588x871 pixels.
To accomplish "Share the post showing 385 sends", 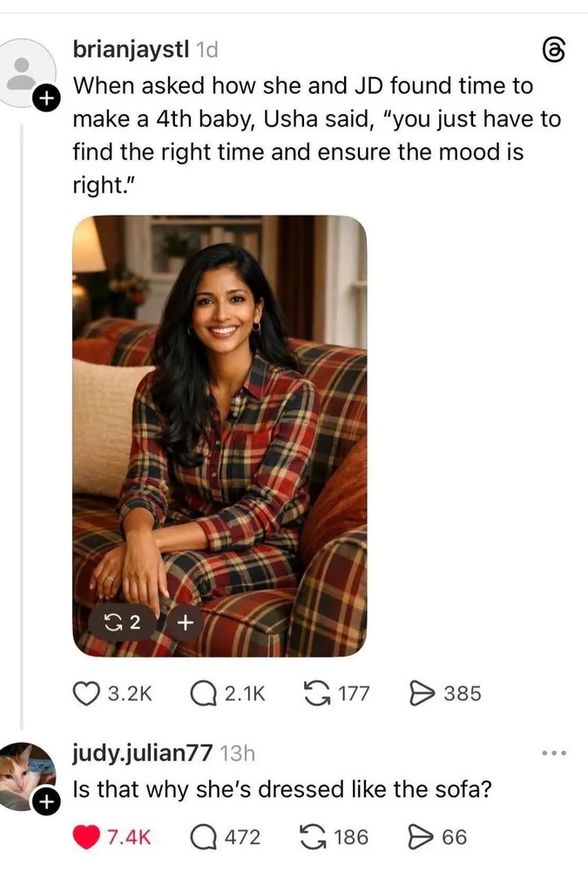I will (422, 693).
